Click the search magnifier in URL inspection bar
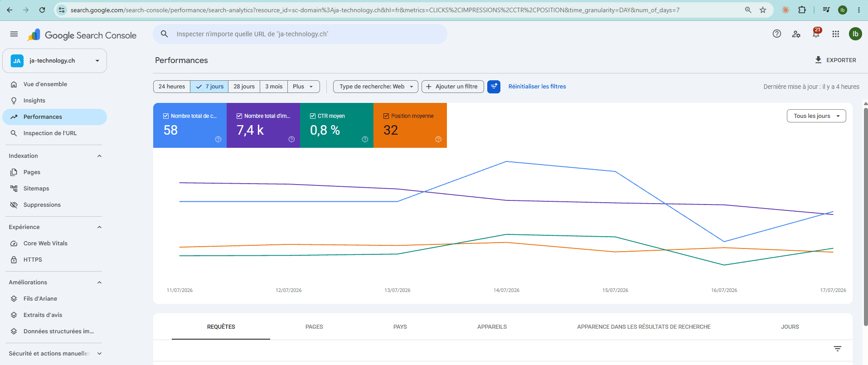The width and height of the screenshot is (868, 365). click(x=165, y=34)
